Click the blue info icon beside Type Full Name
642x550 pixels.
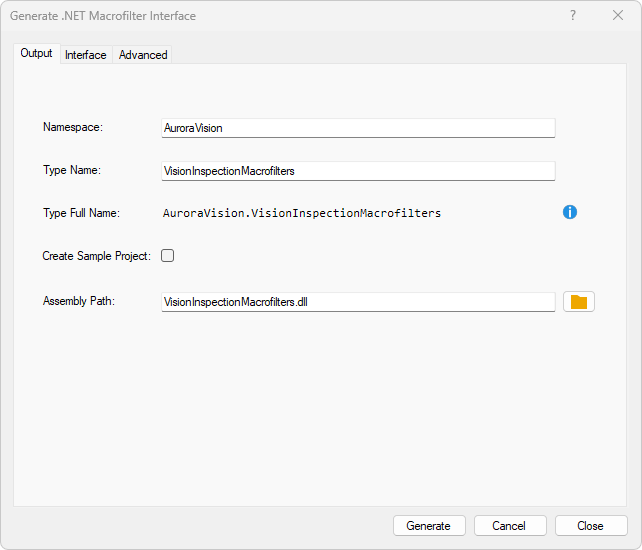570,212
